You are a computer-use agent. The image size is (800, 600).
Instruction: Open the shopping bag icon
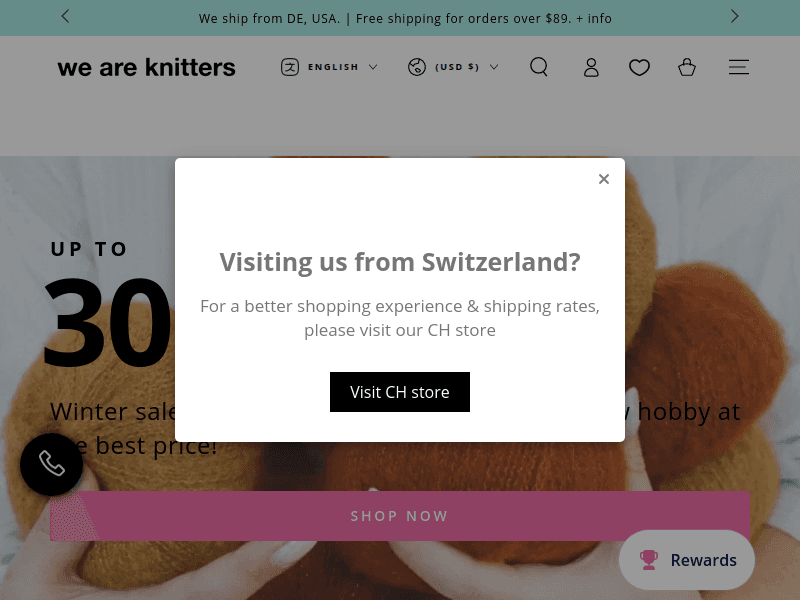coord(687,67)
